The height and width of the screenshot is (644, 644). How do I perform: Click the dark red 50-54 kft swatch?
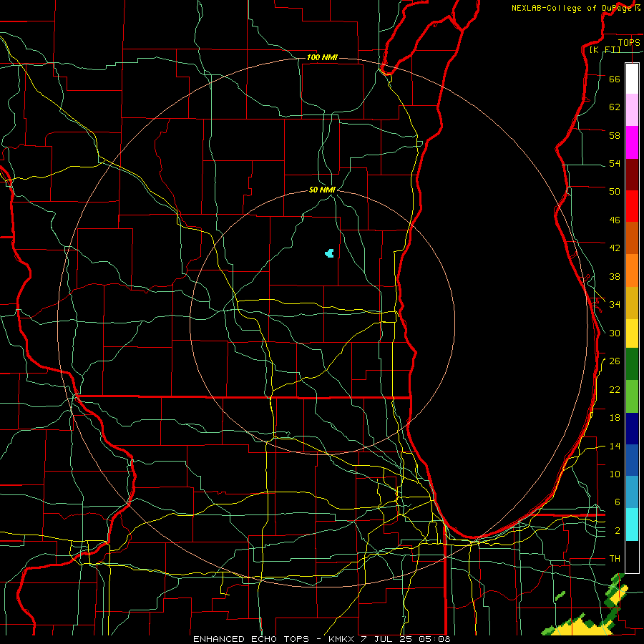(x=632, y=175)
